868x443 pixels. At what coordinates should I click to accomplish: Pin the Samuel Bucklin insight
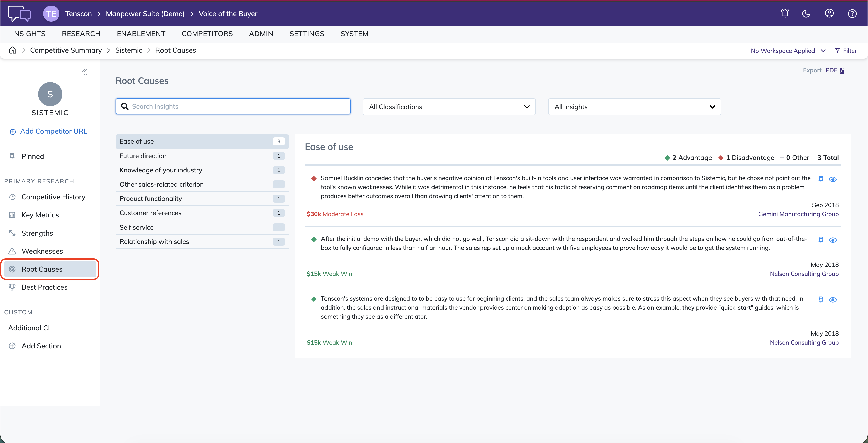coord(821,179)
